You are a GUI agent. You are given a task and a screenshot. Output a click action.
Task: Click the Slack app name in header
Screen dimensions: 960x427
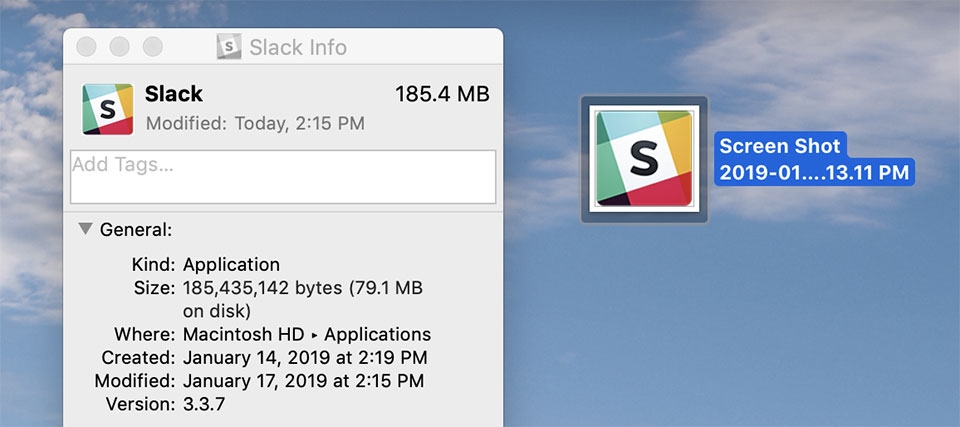coord(174,94)
